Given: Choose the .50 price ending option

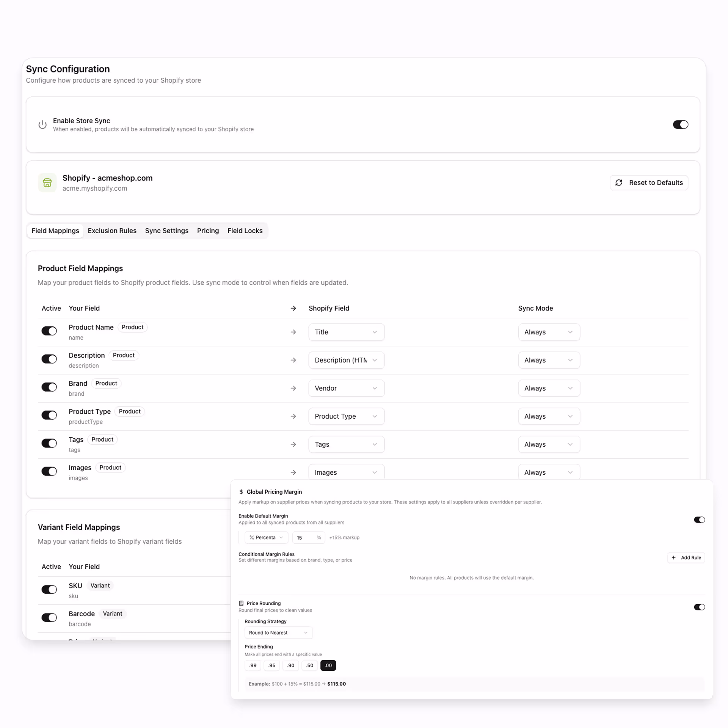Looking at the screenshot, I should 310,665.
